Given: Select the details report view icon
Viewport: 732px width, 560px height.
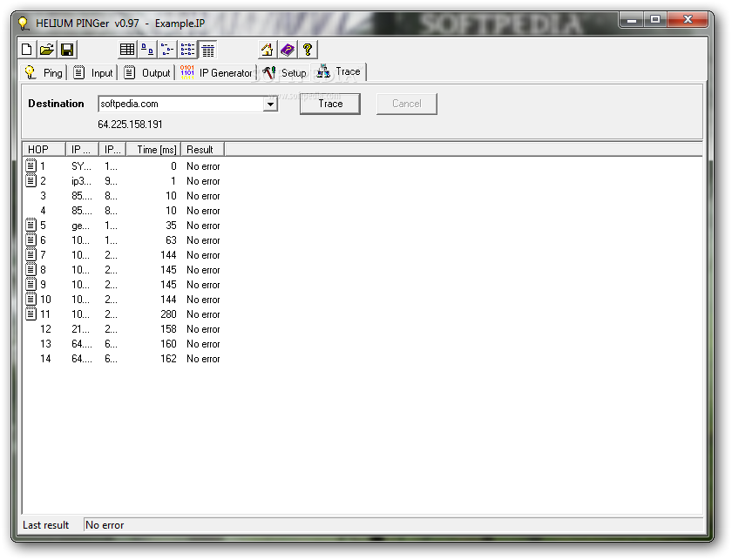Looking at the screenshot, I should point(207,50).
